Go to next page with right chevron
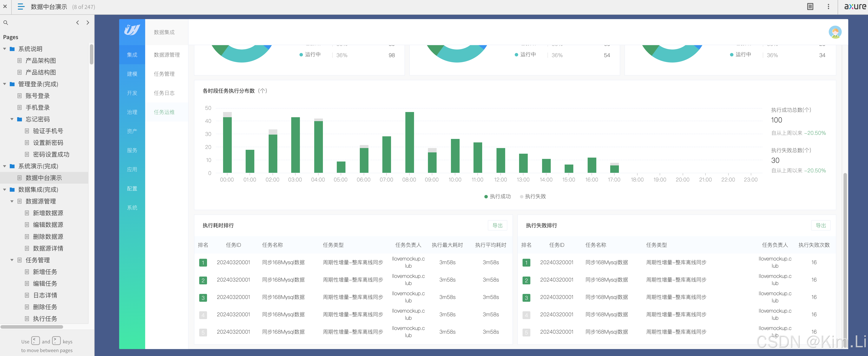This screenshot has height=356, width=868. 88,23
